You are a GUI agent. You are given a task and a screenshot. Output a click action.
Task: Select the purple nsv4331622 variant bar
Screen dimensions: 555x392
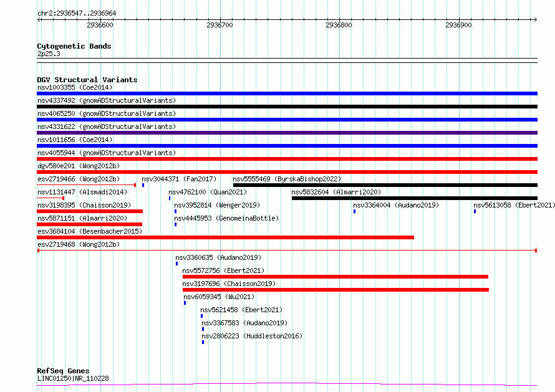click(x=287, y=133)
